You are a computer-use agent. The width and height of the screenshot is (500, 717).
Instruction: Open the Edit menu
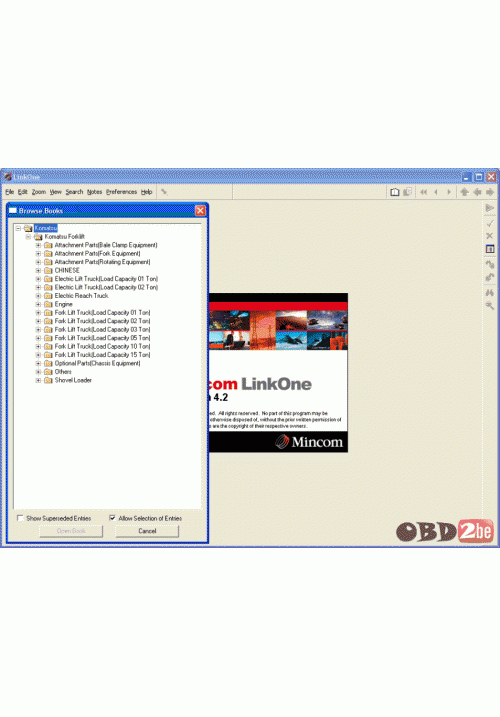coord(22,192)
